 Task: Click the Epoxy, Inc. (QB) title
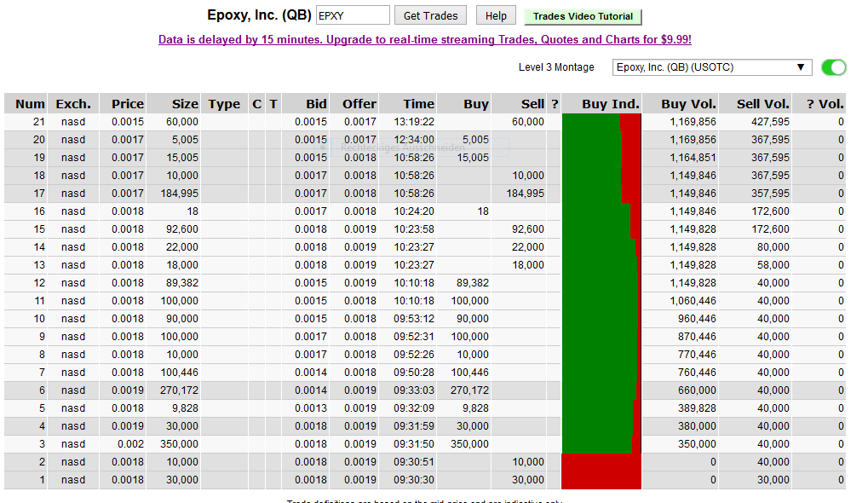point(259,15)
